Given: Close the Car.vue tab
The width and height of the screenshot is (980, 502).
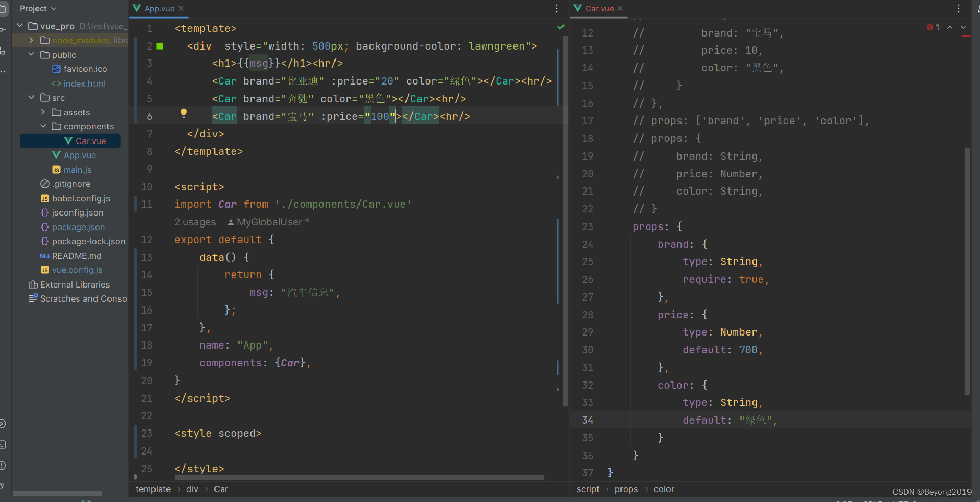Looking at the screenshot, I should 620,8.
